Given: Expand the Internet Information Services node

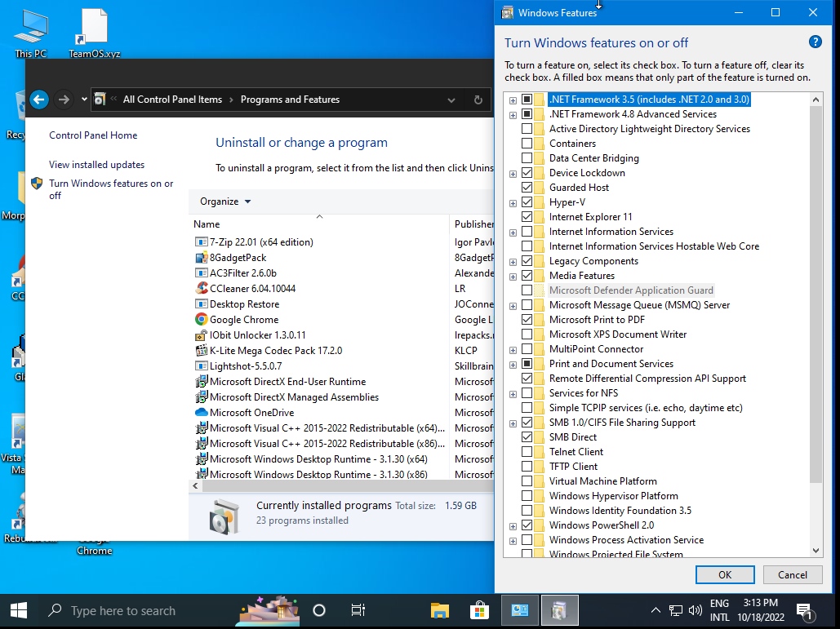Looking at the screenshot, I should 513,232.
